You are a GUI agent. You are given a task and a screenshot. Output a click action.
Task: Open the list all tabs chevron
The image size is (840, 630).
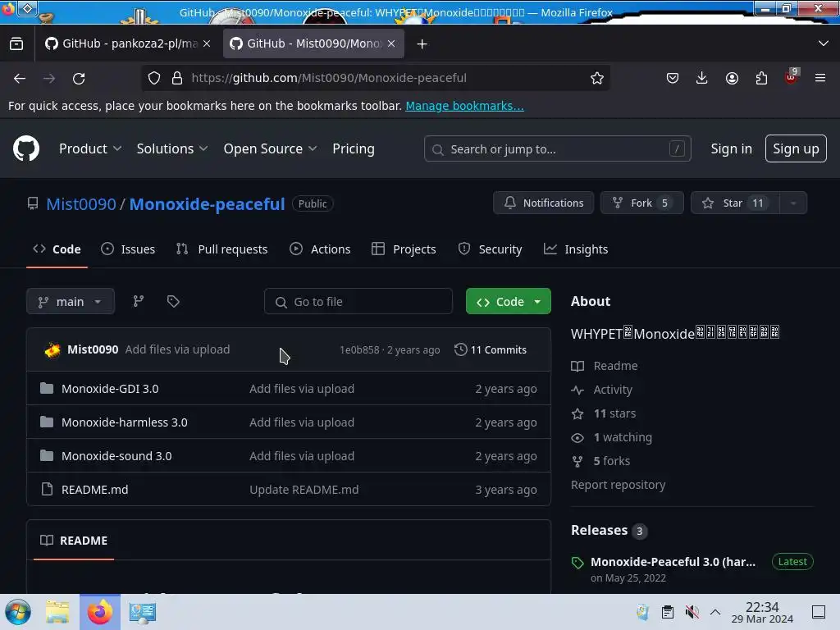(824, 44)
